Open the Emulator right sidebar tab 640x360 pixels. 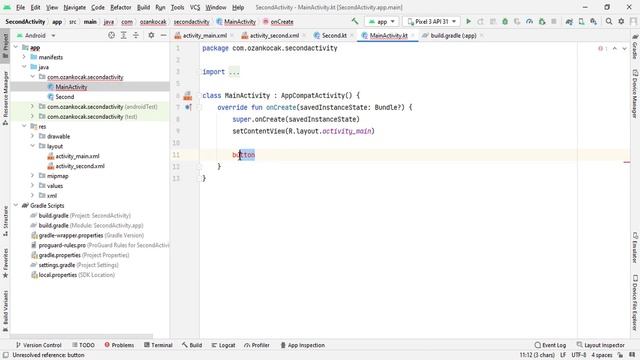(635, 247)
